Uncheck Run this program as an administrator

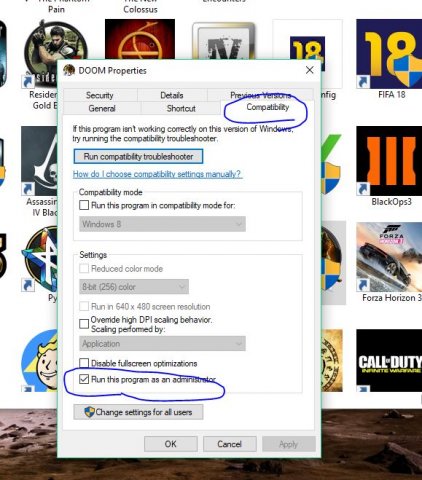coord(84,379)
